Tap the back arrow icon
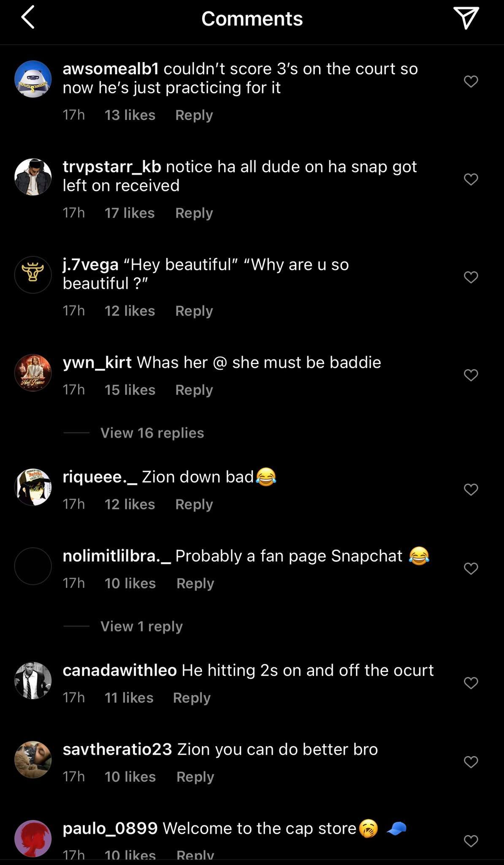504x865 pixels. coord(28,18)
